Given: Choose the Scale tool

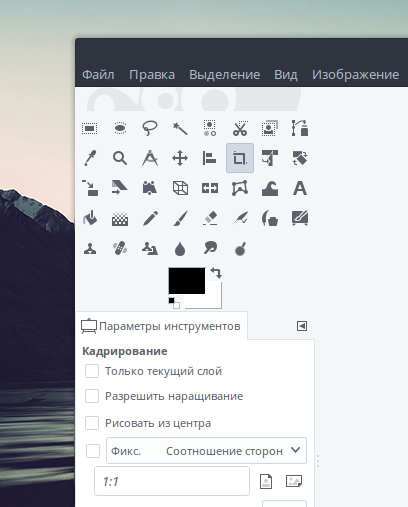Looking at the screenshot, I should tap(90, 188).
